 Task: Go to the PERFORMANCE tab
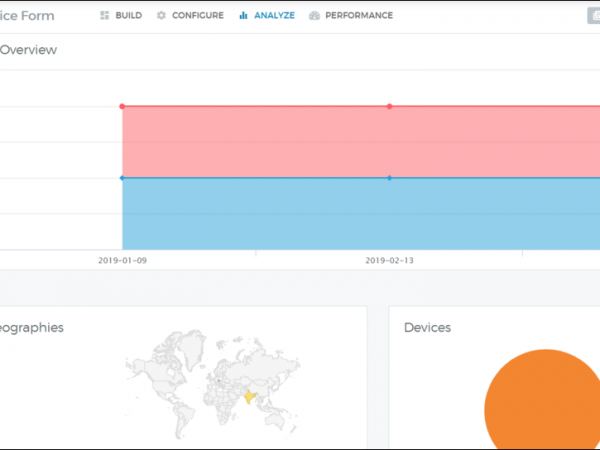point(358,16)
